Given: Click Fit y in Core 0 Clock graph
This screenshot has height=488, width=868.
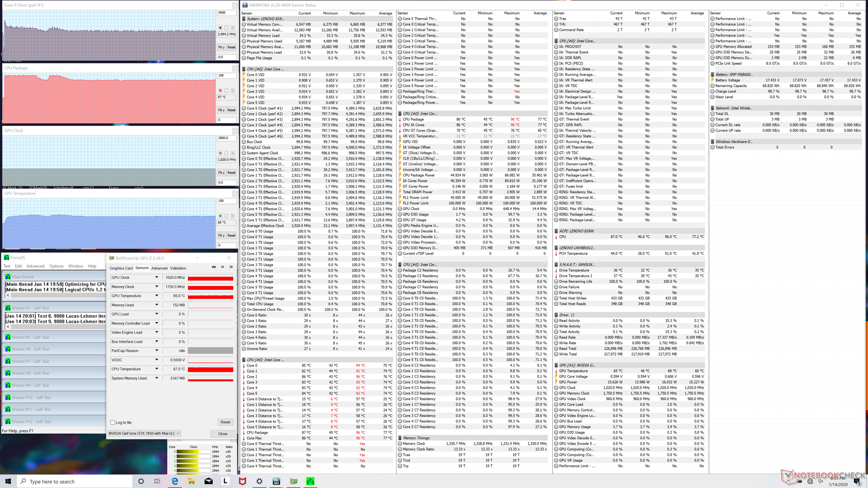Looking at the screenshot, I should coord(221,47).
